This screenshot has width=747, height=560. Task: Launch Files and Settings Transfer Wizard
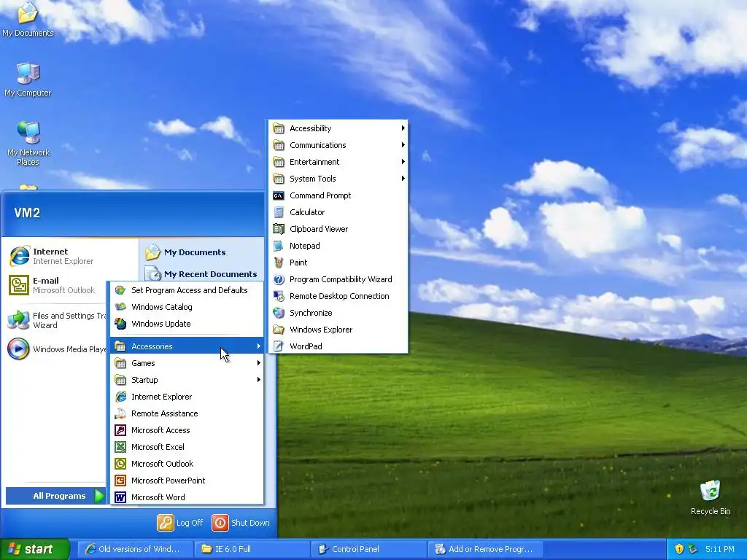click(x=57, y=320)
